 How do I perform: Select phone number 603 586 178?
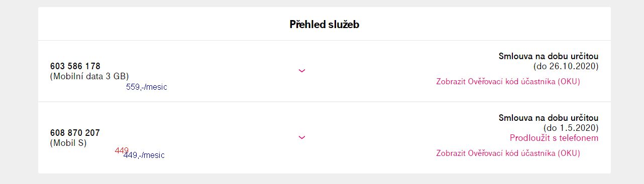tap(75, 66)
